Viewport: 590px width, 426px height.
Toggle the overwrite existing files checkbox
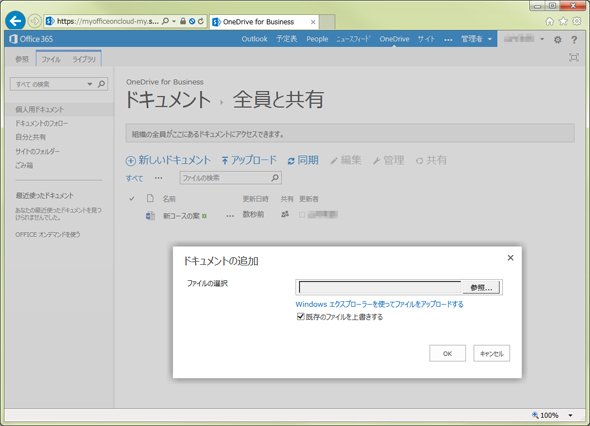click(300, 316)
